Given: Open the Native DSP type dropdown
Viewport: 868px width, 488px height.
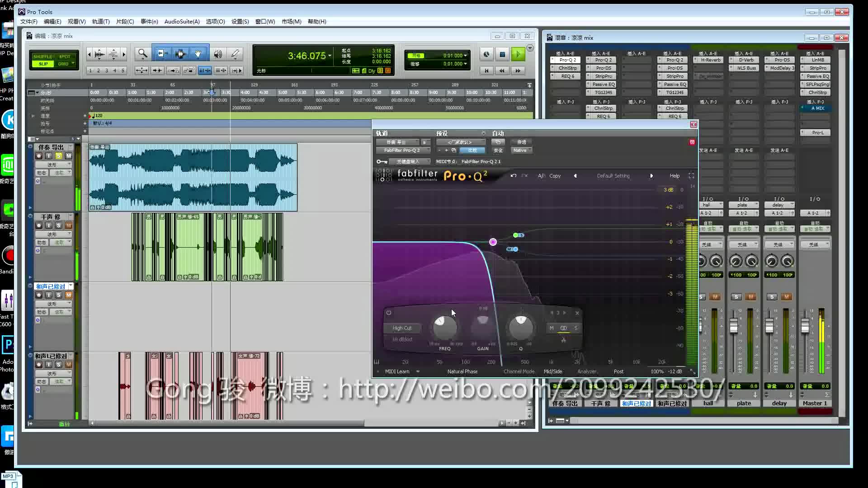Looking at the screenshot, I should (x=521, y=150).
